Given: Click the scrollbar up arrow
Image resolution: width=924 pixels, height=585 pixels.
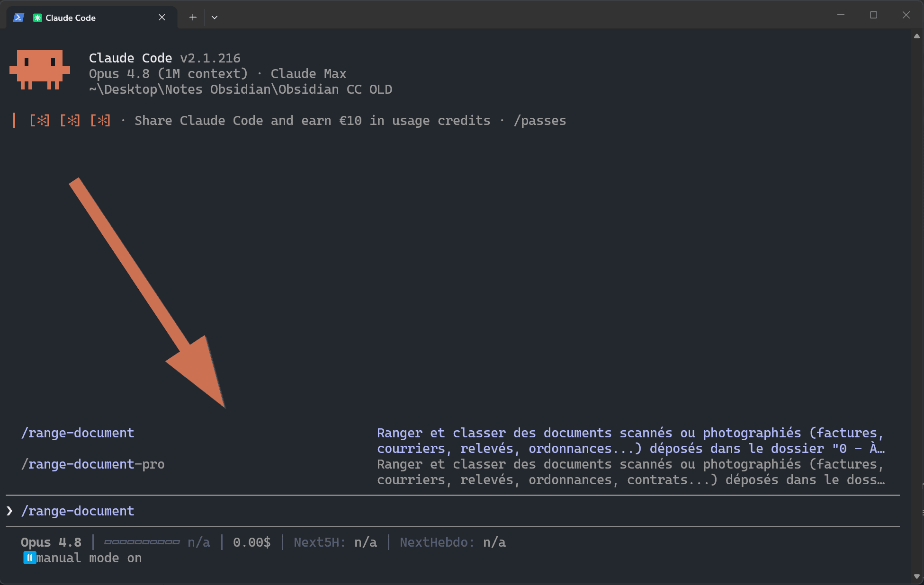Looking at the screenshot, I should point(916,36).
